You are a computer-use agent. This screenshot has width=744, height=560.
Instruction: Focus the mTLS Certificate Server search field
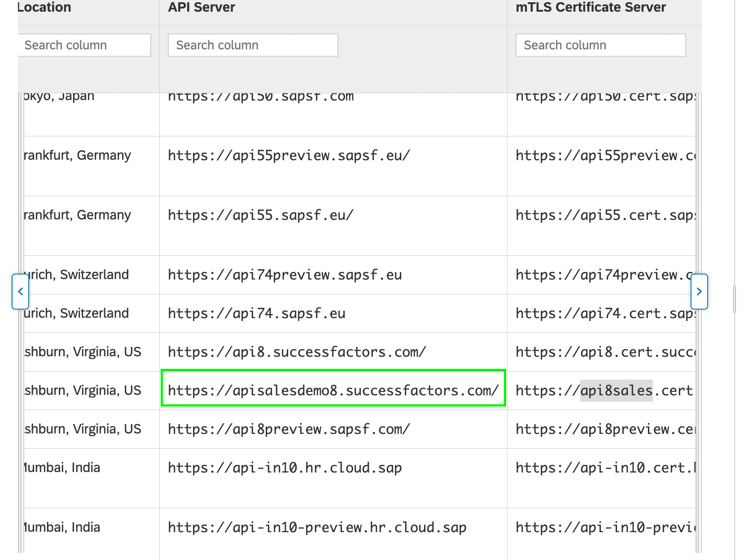click(600, 45)
